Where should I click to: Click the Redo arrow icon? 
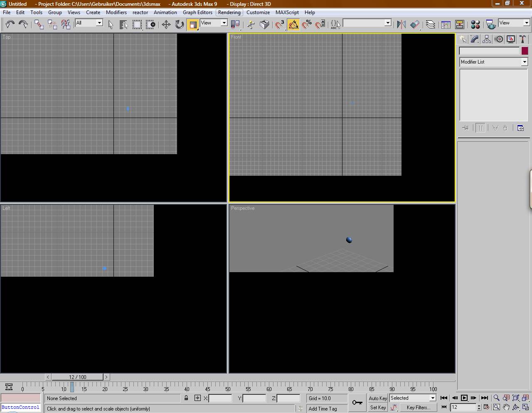[23, 25]
